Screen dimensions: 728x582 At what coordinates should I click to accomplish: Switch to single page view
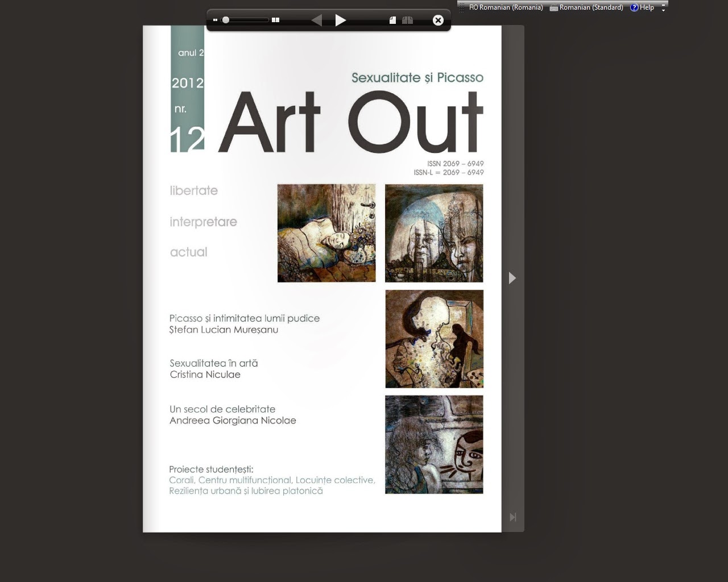[392, 20]
